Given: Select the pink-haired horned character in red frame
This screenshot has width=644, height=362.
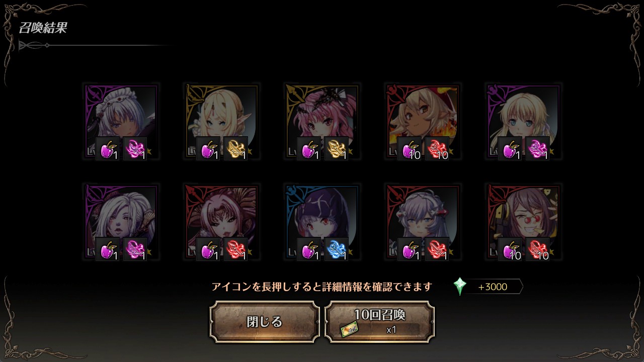Looking at the screenshot, I should coord(221,222).
